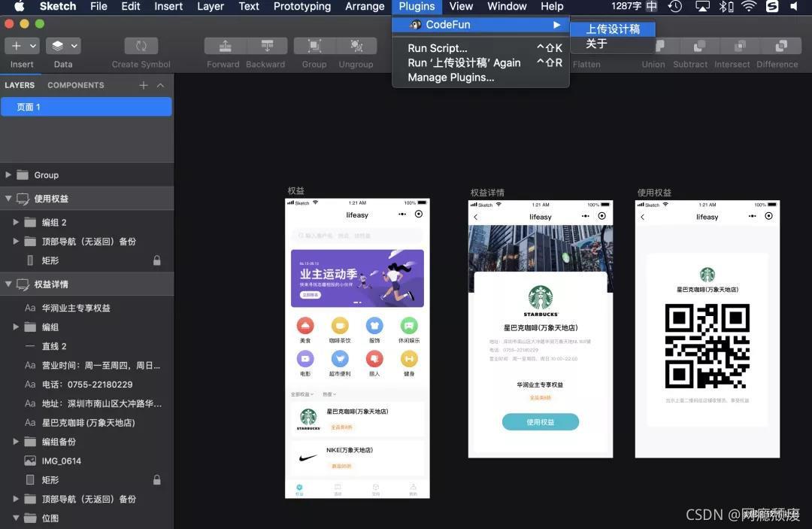Open the Insert dropdown arrow

tap(33, 46)
